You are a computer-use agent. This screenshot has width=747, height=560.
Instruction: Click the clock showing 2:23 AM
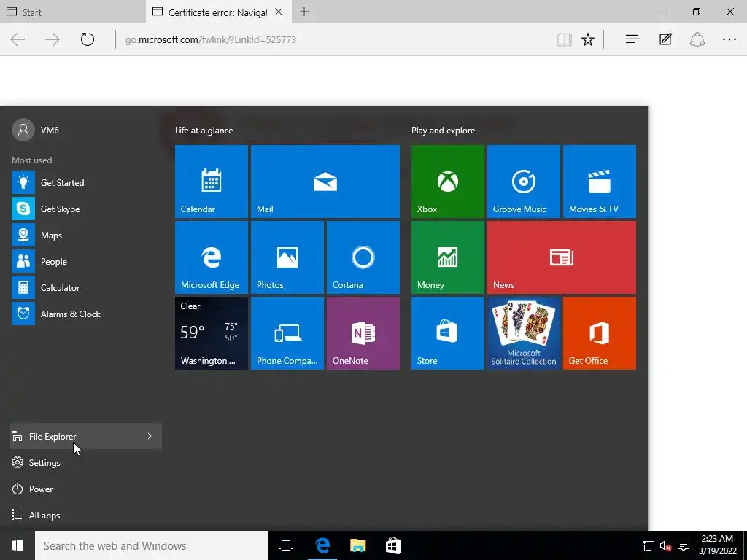(x=717, y=545)
